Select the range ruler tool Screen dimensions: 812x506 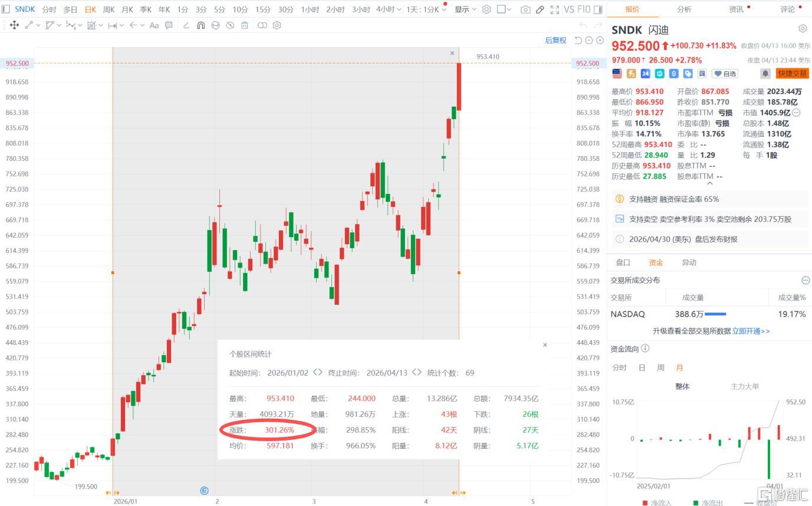(x=113, y=25)
